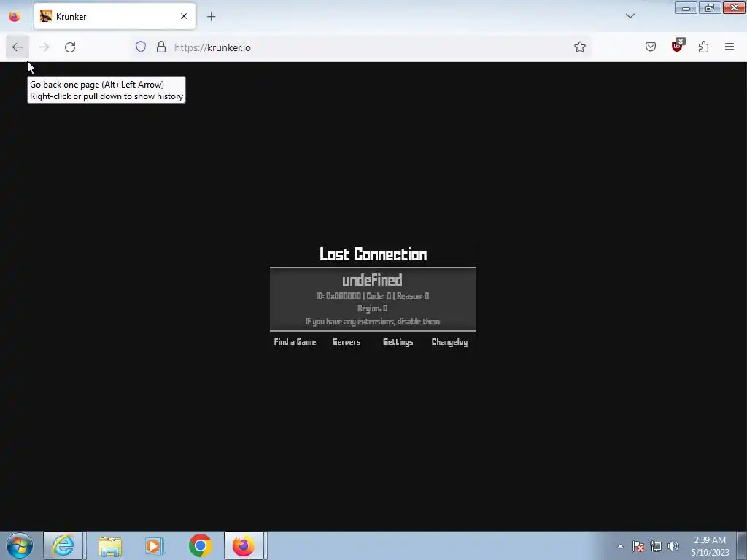Open the tracking protection shield icon
This screenshot has width=747, height=560.
click(x=141, y=47)
